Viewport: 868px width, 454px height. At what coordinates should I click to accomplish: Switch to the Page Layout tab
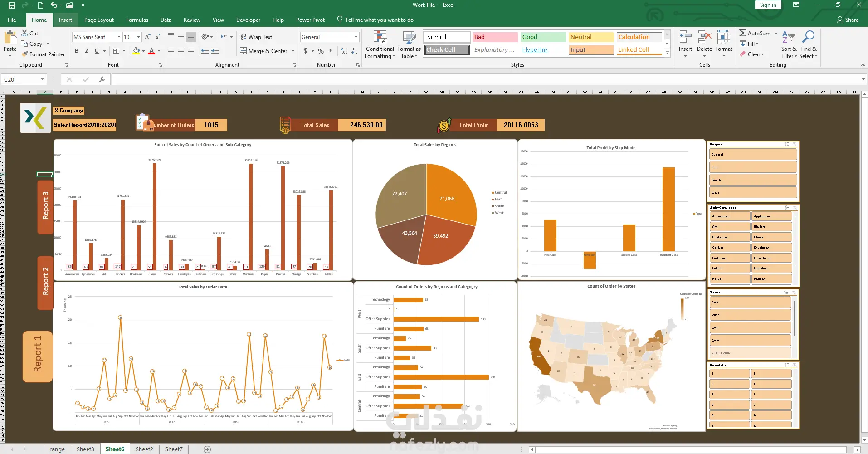coord(99,20)
